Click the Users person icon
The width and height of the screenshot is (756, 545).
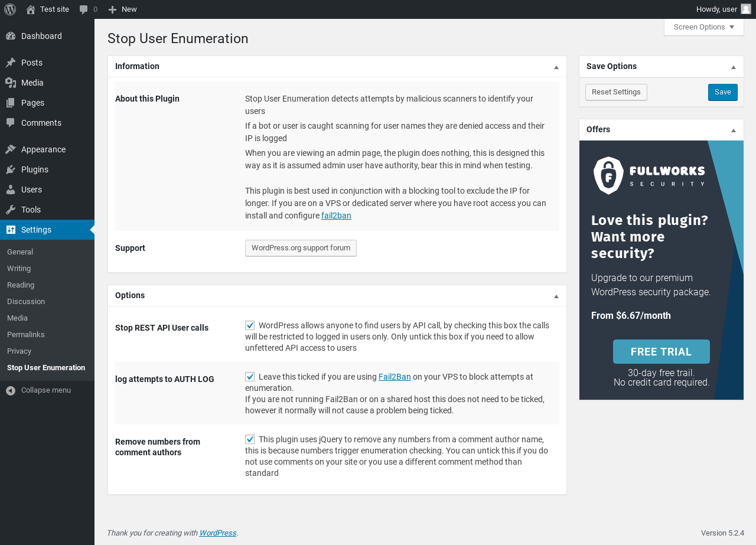click(11, 190)
